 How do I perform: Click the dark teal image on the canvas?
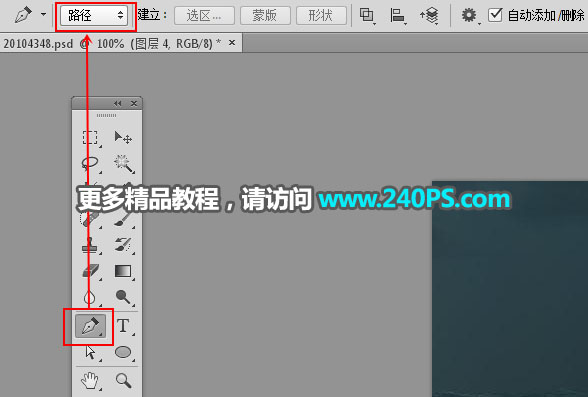tap(510, 289)
